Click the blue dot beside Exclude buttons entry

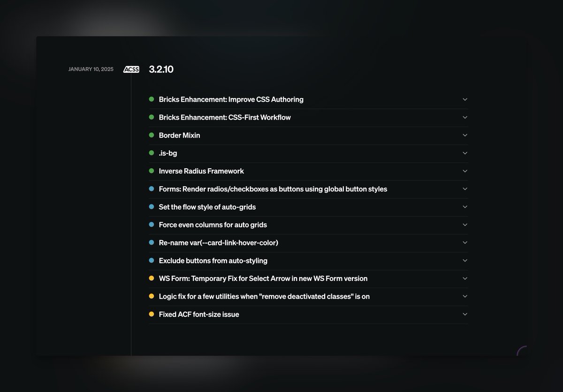(152, 260)
